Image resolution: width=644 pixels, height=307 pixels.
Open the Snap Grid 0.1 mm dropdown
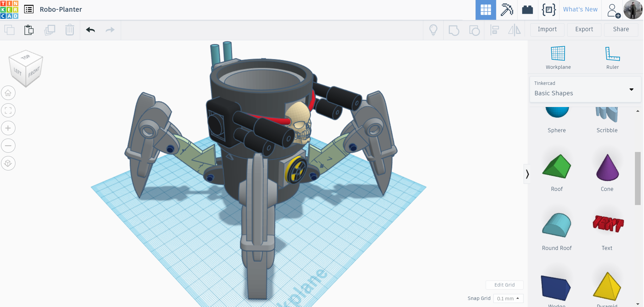[508, 298]
